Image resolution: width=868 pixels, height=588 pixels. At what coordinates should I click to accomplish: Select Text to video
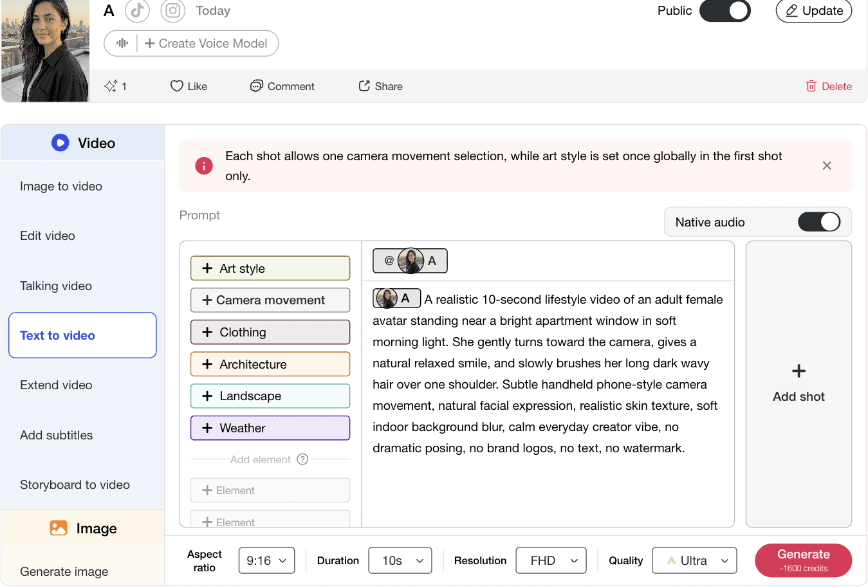click(82, 335)
